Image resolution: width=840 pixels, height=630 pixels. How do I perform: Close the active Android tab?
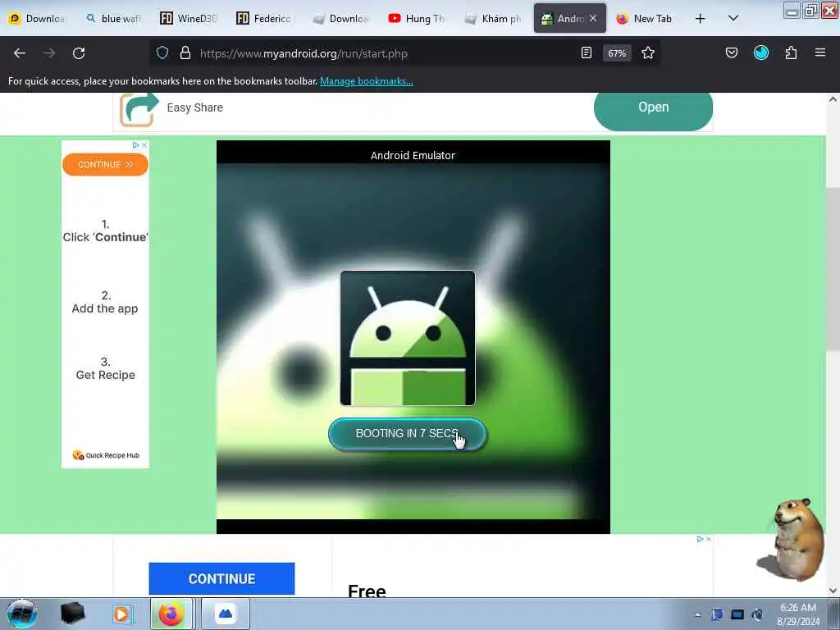593,19
